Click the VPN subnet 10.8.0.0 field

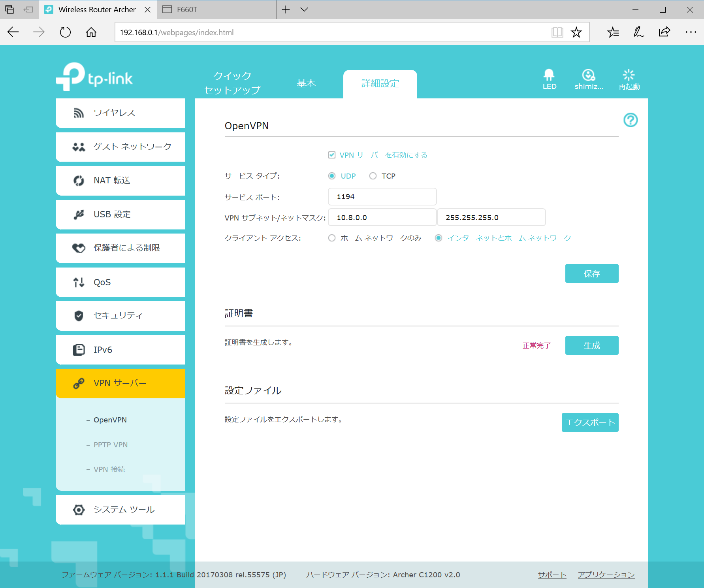pyautogui.click(x=382, y=217)
